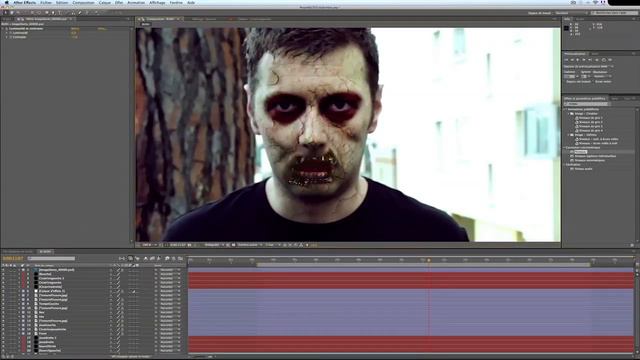Open the Fenêtre menu

176,2
